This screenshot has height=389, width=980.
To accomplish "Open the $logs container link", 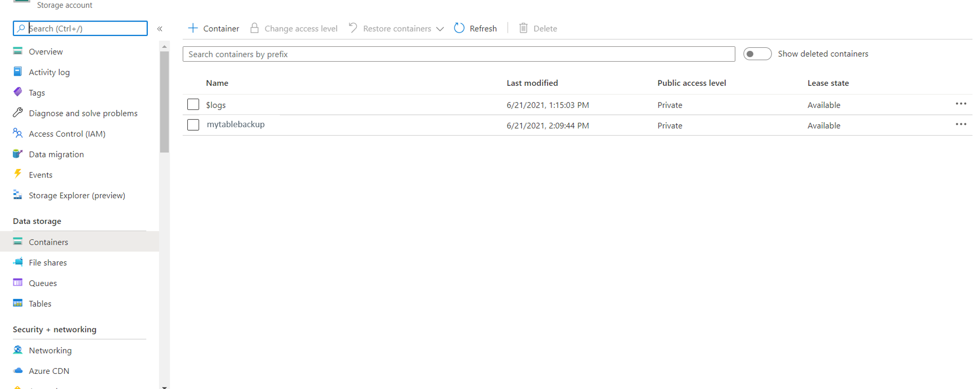I will click(x=216, y=105).
